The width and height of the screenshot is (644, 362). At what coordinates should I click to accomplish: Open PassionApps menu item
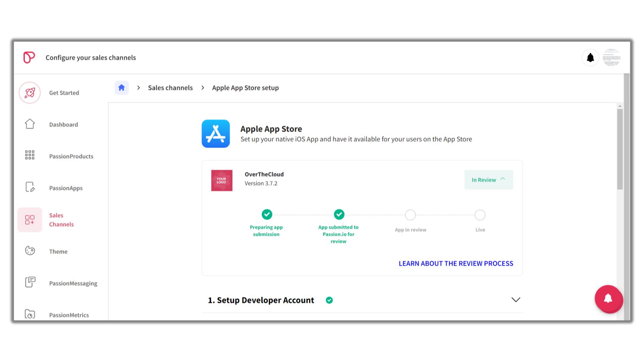(66, 188)
